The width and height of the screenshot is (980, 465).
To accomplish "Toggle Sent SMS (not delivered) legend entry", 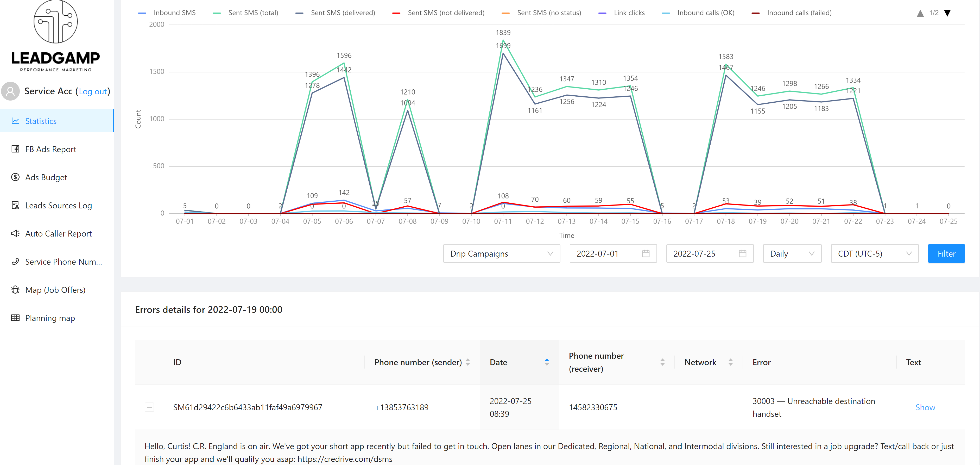I will (445, 13).
